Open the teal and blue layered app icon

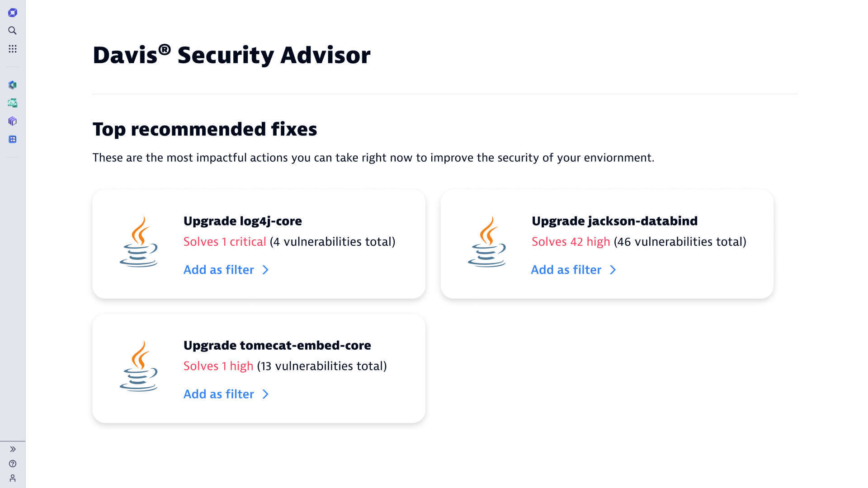[x=13, y=85]
